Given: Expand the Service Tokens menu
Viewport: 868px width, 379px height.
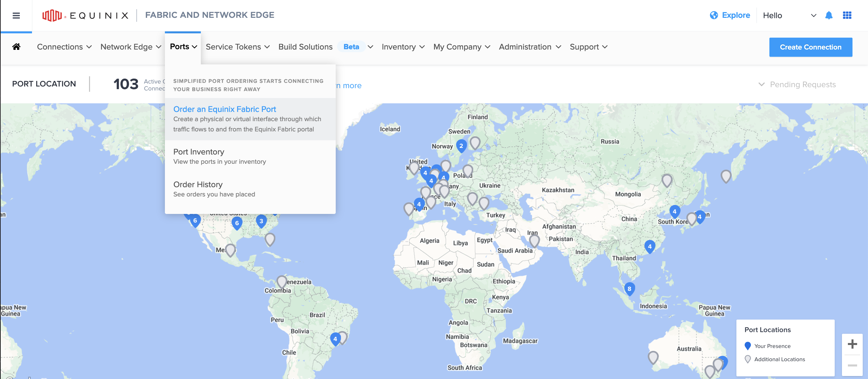Looking at the screenshot, I should [237, 47].
